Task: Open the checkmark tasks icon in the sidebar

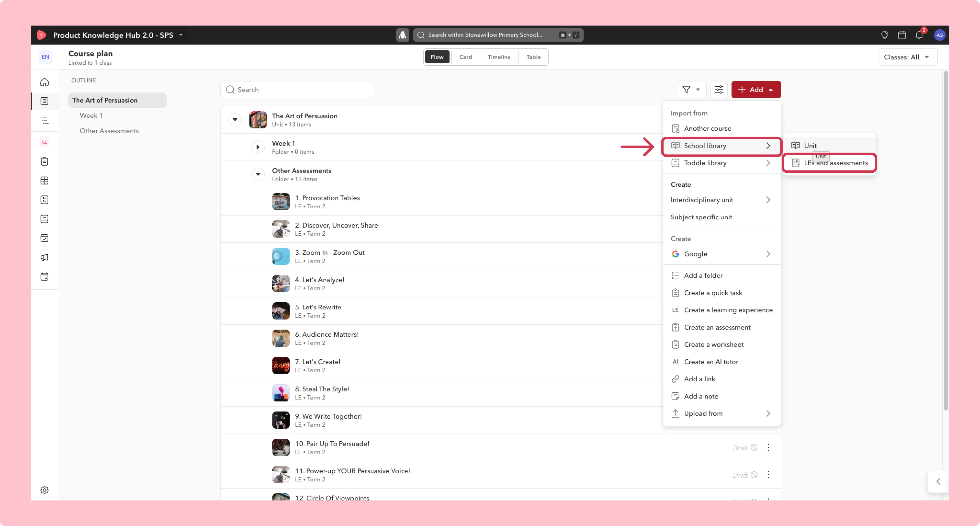Action: tap(45, 238)
